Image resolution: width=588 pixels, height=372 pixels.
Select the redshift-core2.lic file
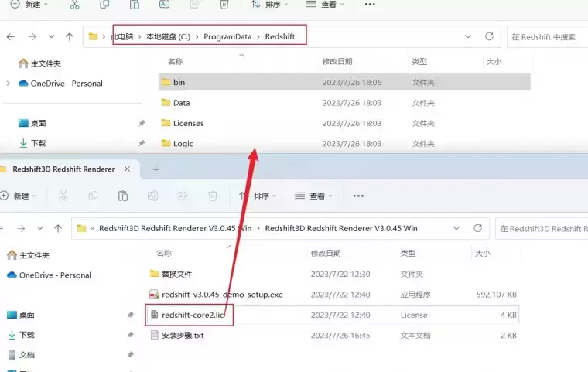(333, 315)
